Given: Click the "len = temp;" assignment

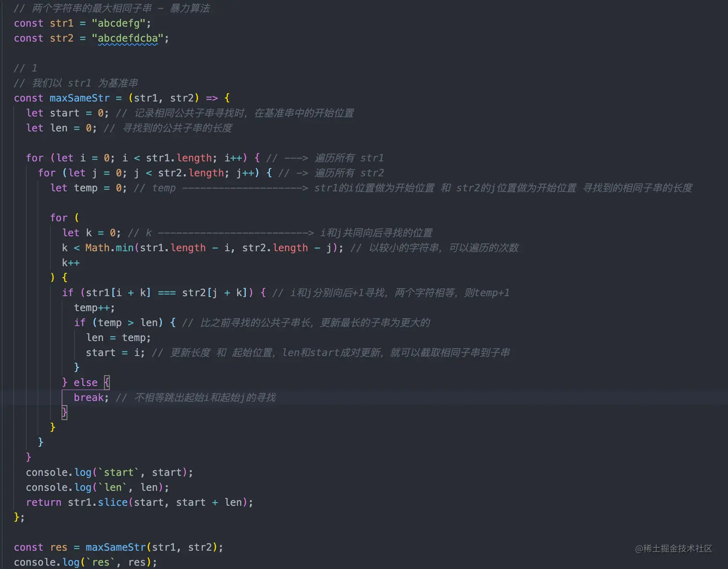Looking at the screenshot, I should (x=118, y=338).
